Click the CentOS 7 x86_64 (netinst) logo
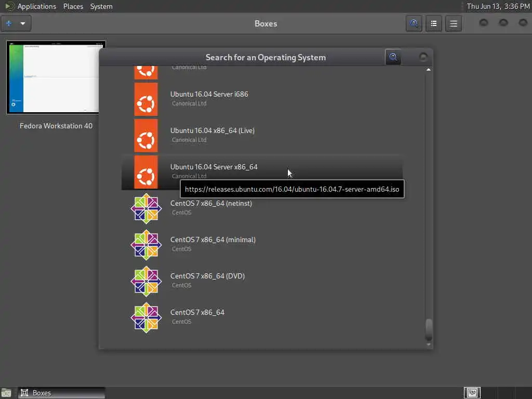532x399 pixels. point(146,208)
